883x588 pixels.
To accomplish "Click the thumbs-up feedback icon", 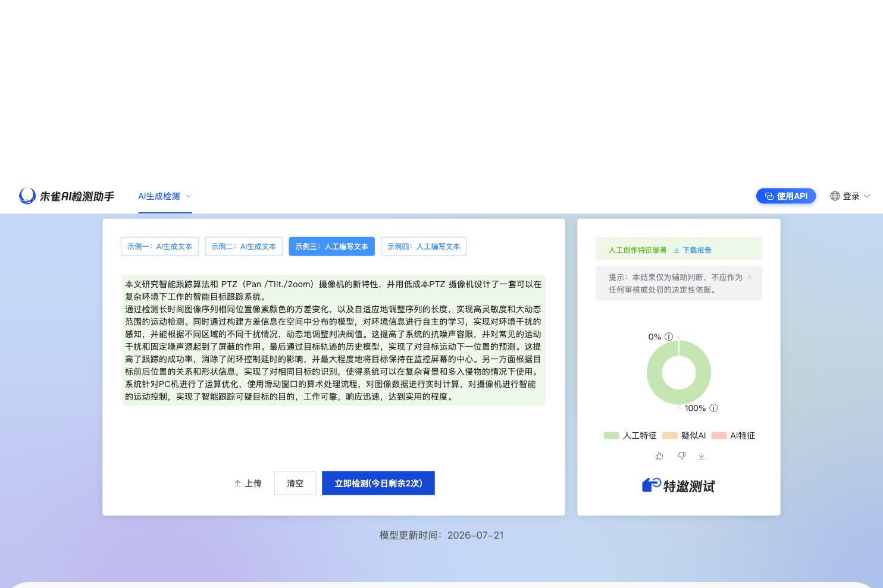I will point(659,456).
